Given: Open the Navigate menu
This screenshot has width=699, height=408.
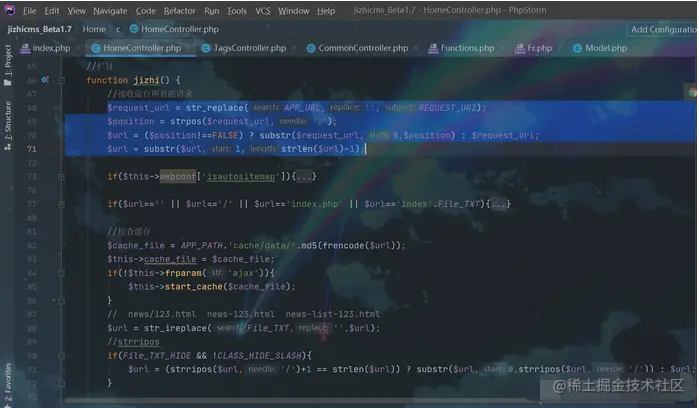Looking at the screenshot, I should click(x=110, y=11).
